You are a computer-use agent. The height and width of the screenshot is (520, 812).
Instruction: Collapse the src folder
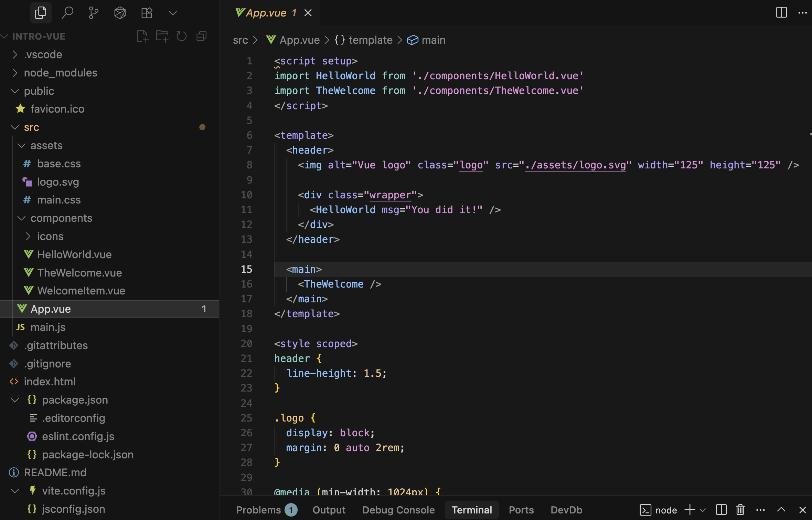15,127
